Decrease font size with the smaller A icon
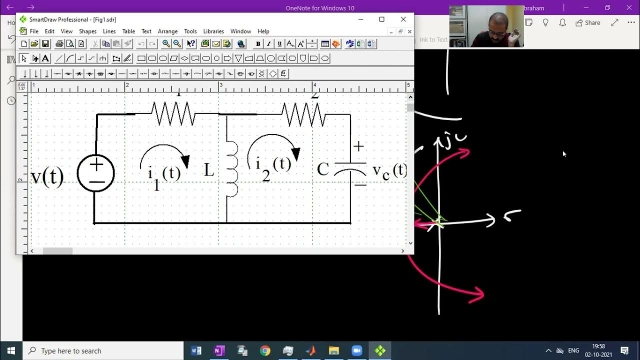The image size is (640, 360). [x=290, y=44]
